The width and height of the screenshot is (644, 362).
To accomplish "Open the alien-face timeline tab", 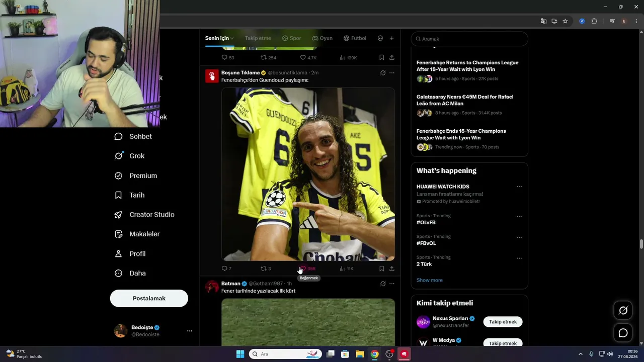I will coord(380,38).
